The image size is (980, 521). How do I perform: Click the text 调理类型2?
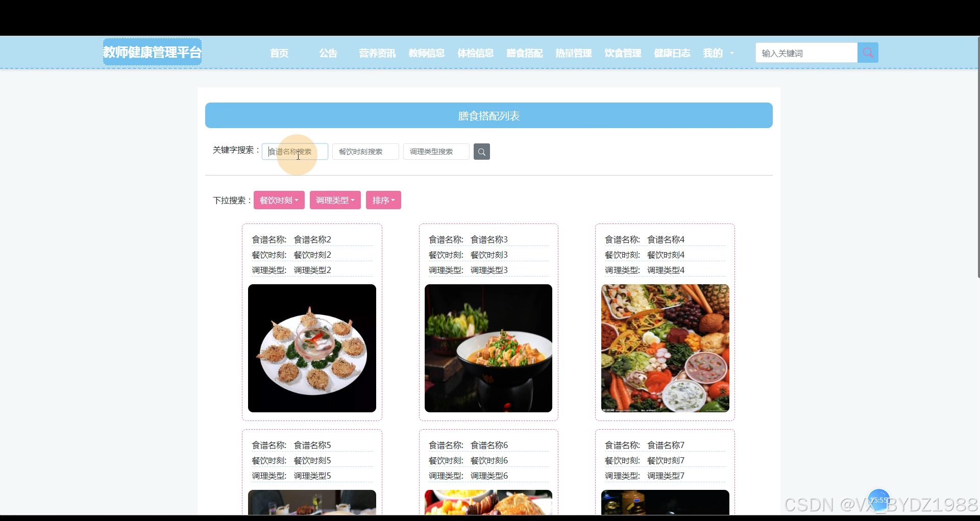[312, 270]
